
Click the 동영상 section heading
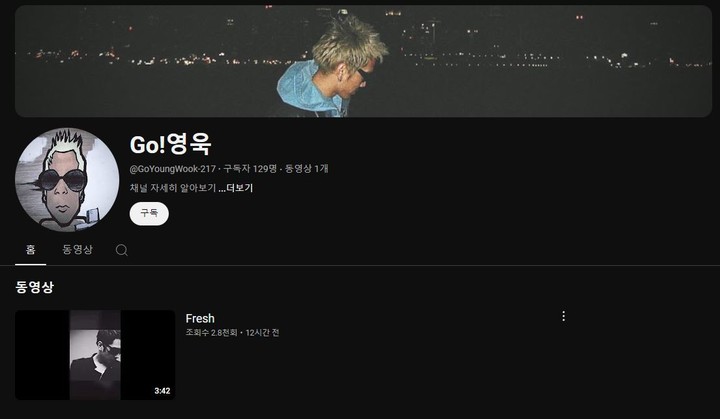[34, 287]
